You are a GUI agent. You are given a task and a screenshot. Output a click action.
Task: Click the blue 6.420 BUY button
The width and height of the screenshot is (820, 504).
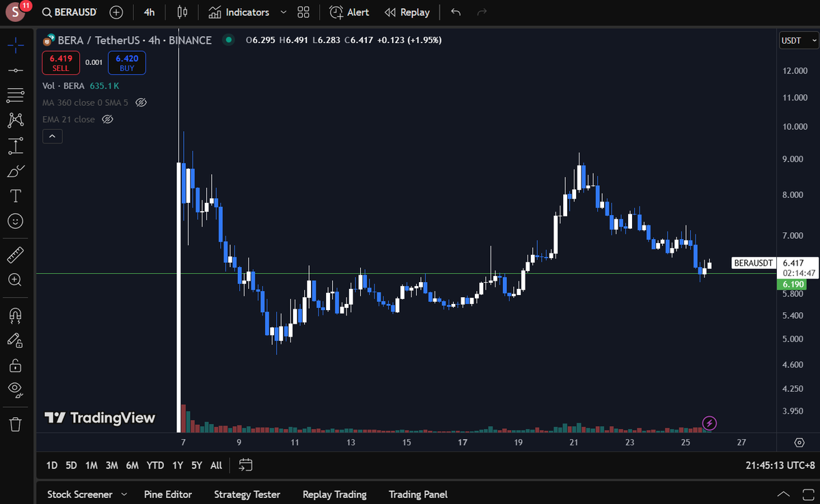pos(126,63)
